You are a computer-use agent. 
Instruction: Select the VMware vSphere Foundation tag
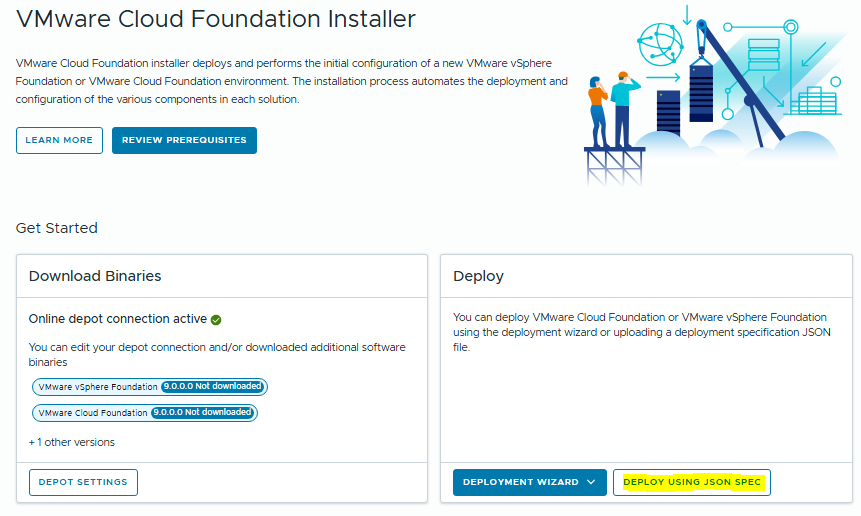(x=98, y=387)
